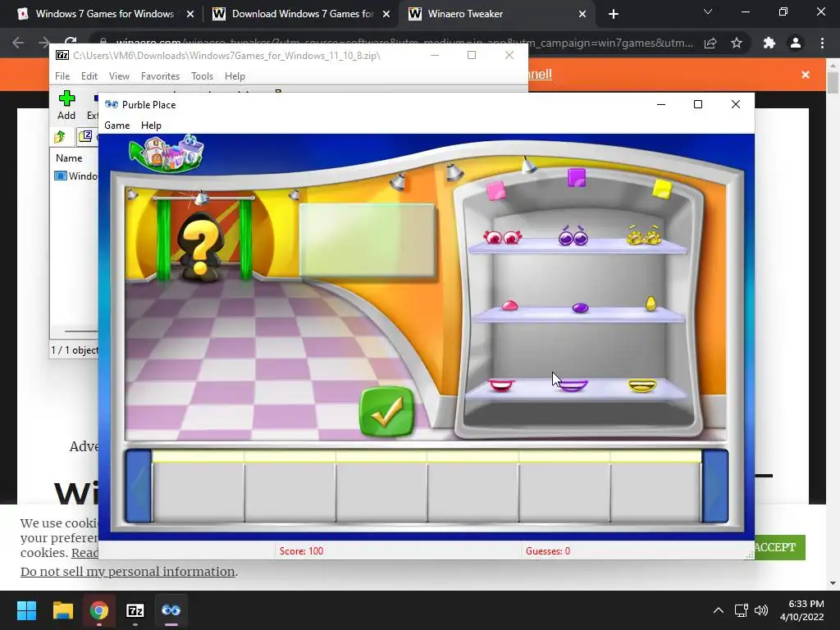Select the purple eyes on the shelf
Image resolution: width=840 pixels, height=630 pixels.
click(x=573, y=235)
